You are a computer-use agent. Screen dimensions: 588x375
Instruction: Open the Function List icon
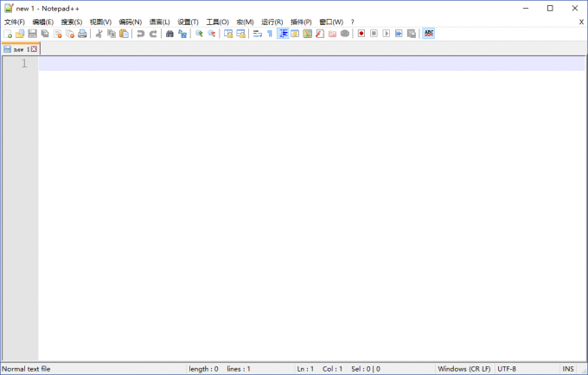320,34
